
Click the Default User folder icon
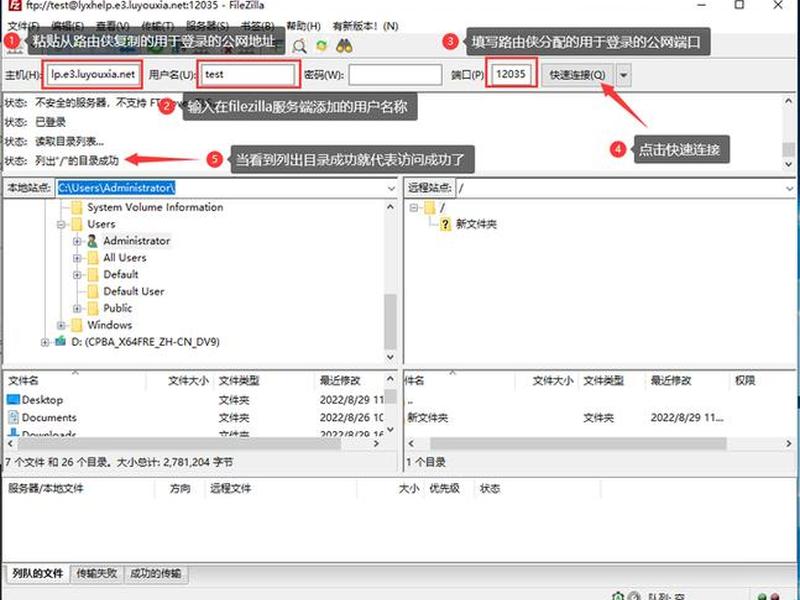93,291
